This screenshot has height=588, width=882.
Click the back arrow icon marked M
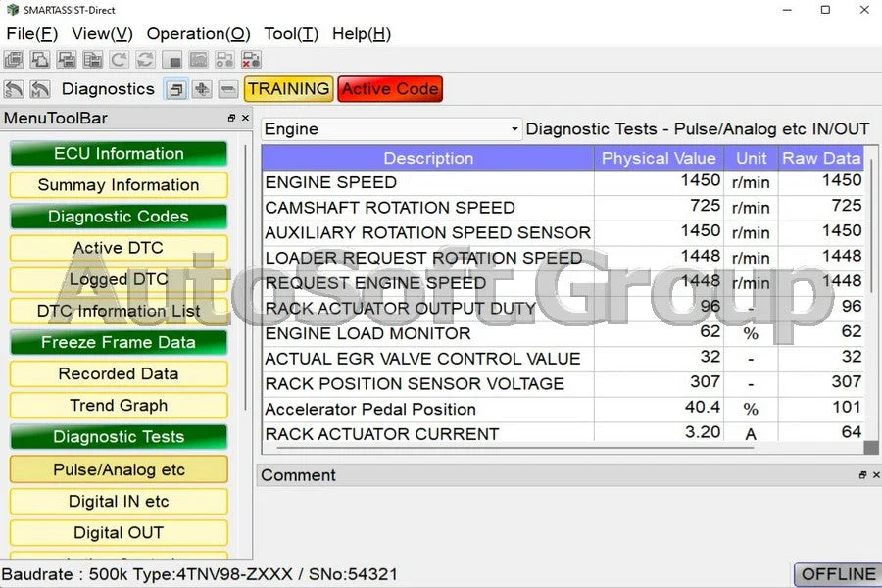[x=40, y=89]
